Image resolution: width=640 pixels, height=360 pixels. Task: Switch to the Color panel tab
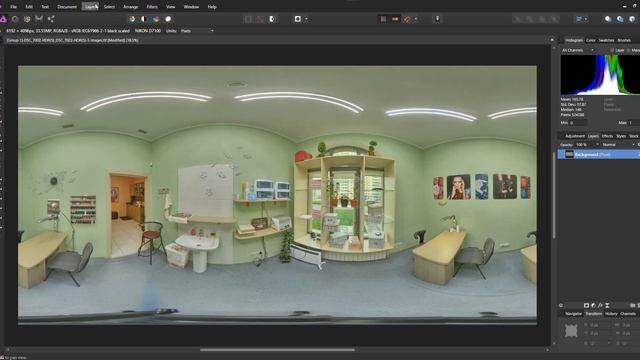point(591,40)
